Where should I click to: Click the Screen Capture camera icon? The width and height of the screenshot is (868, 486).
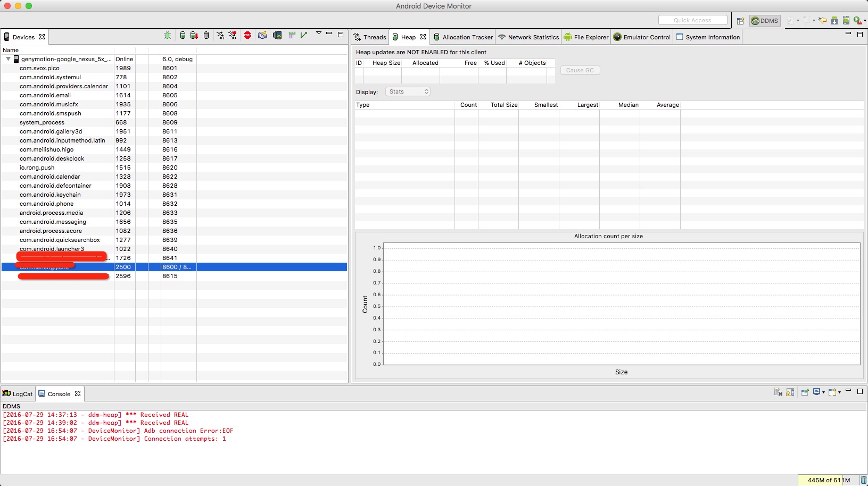[262, 36]
